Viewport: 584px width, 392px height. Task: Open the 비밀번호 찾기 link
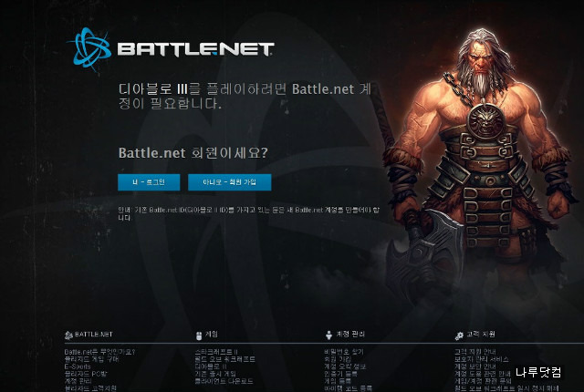[343, 352]
